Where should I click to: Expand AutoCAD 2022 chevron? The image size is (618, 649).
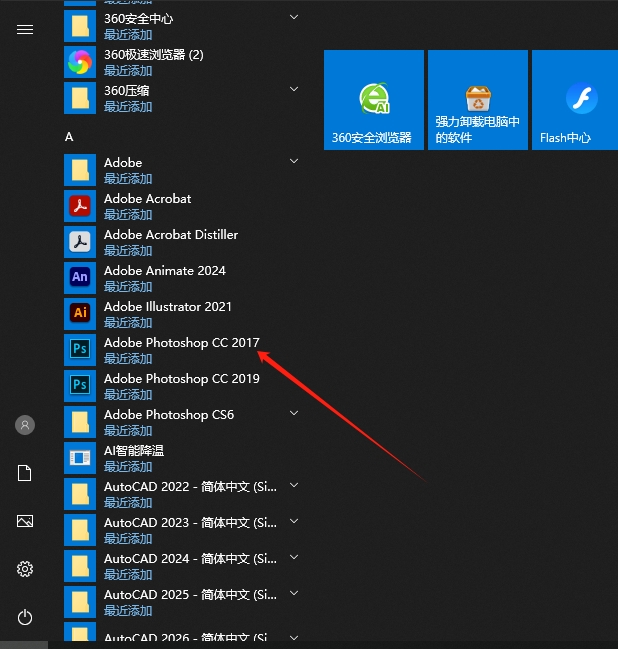[294, 485]
